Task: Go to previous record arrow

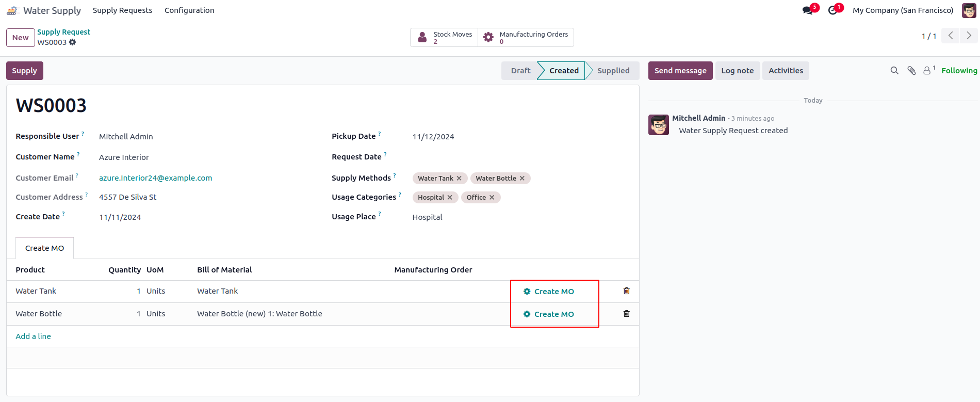Action: point(951,36)
